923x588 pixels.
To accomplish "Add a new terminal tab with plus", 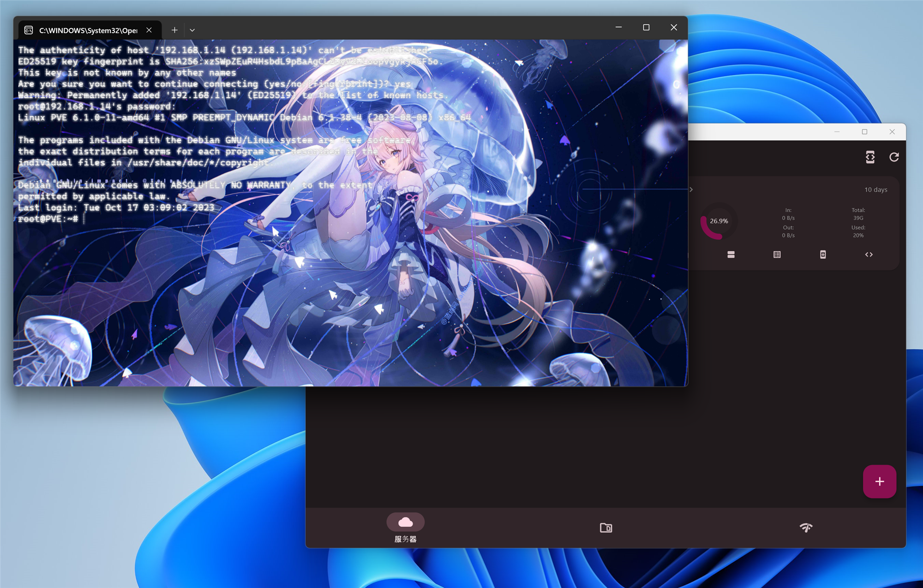I will [x=174, y=30].
